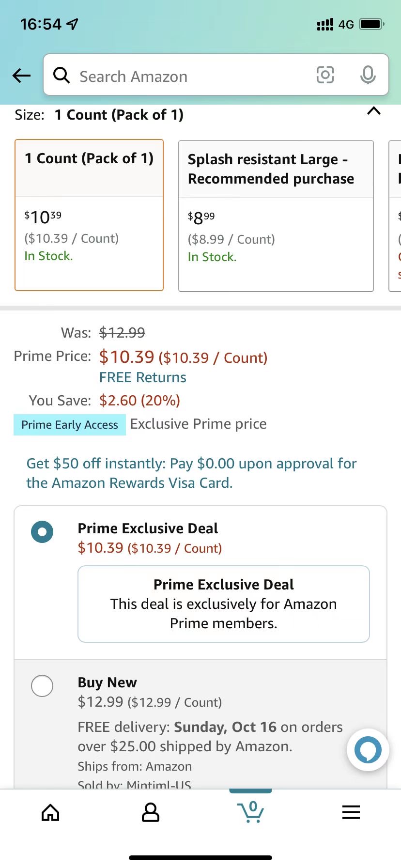Open the account profile icon
401x868 pixels.
(151, 812)
